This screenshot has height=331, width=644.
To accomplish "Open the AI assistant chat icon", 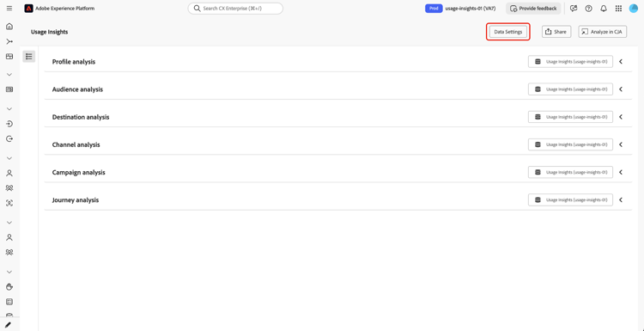I will 574,9.
